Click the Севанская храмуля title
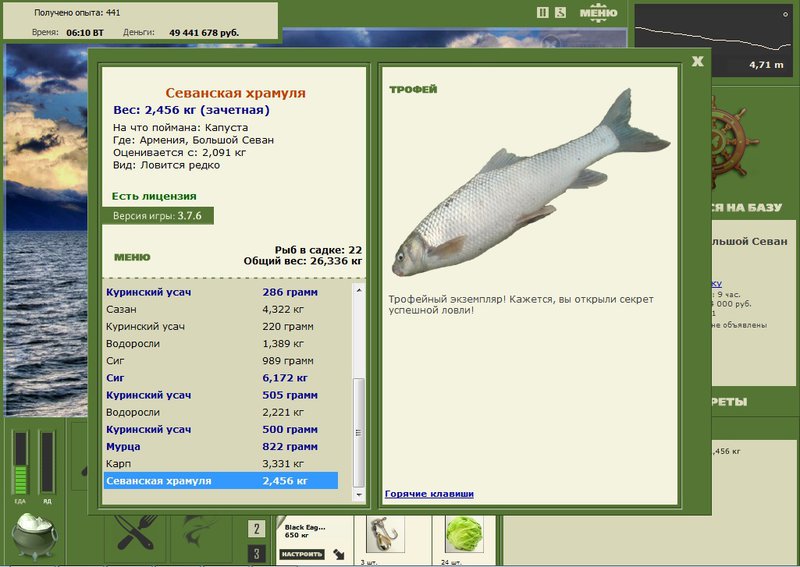Image resolution: width=800 pixels, height=567 pixels. (235, 93)
